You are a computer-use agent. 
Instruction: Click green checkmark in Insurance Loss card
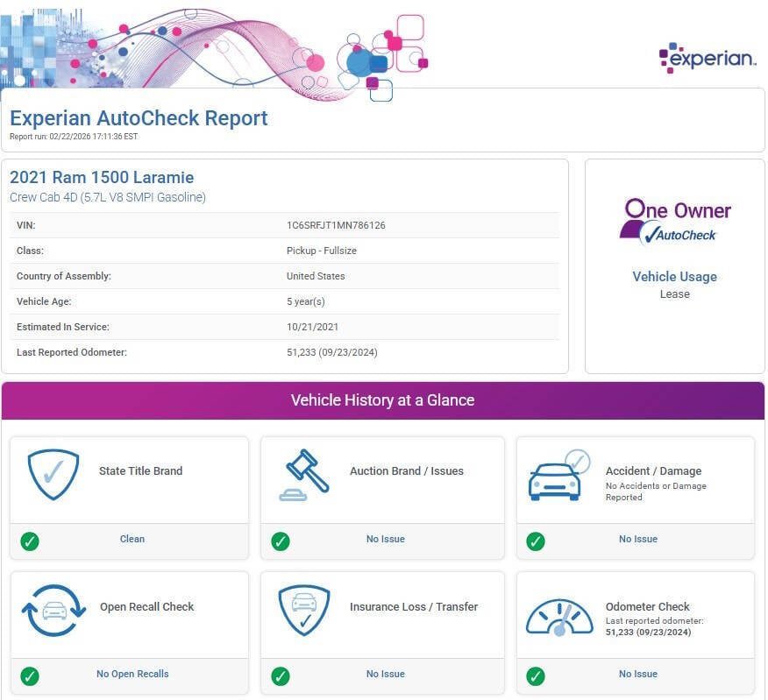[x=281, y=676]
